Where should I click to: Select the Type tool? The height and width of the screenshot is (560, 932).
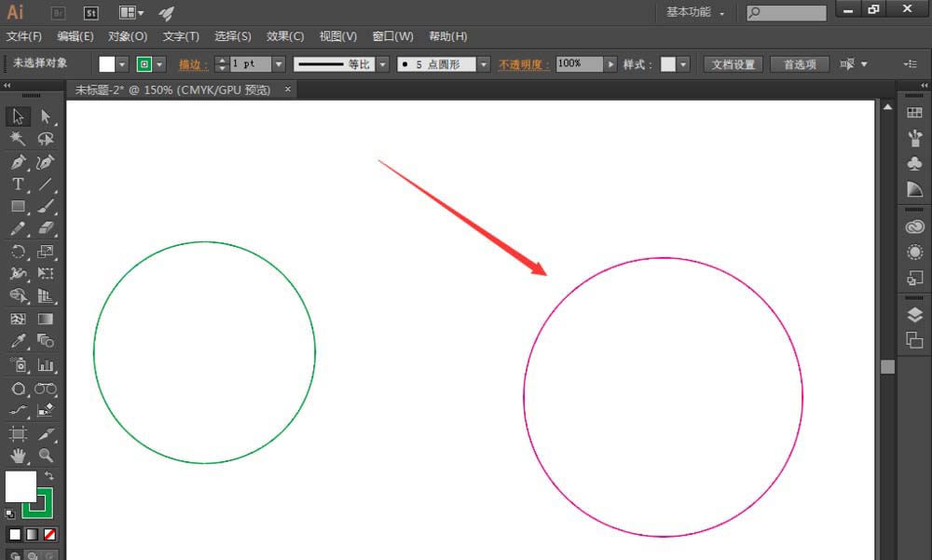[18, 184]
